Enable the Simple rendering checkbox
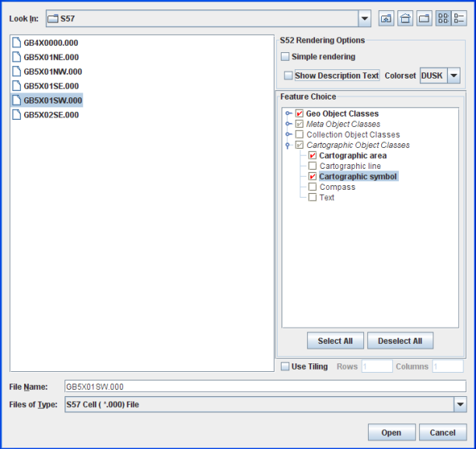 (285, 57)
